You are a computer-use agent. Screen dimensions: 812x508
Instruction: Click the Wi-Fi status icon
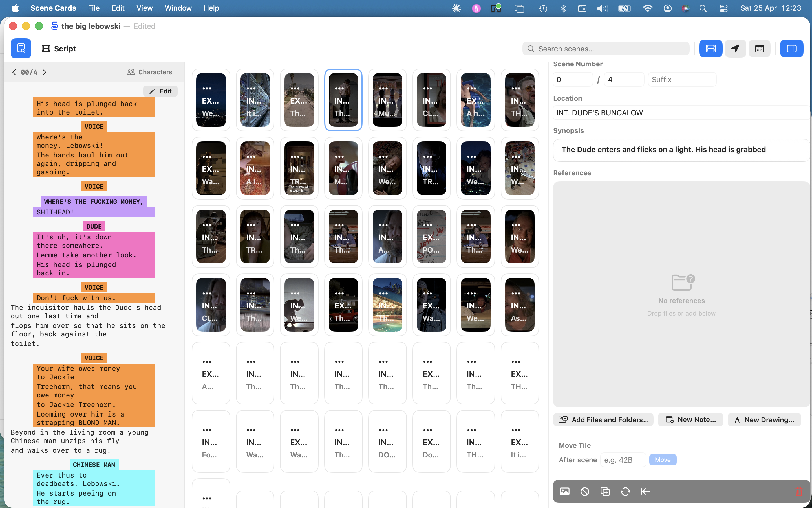(648, 8)
